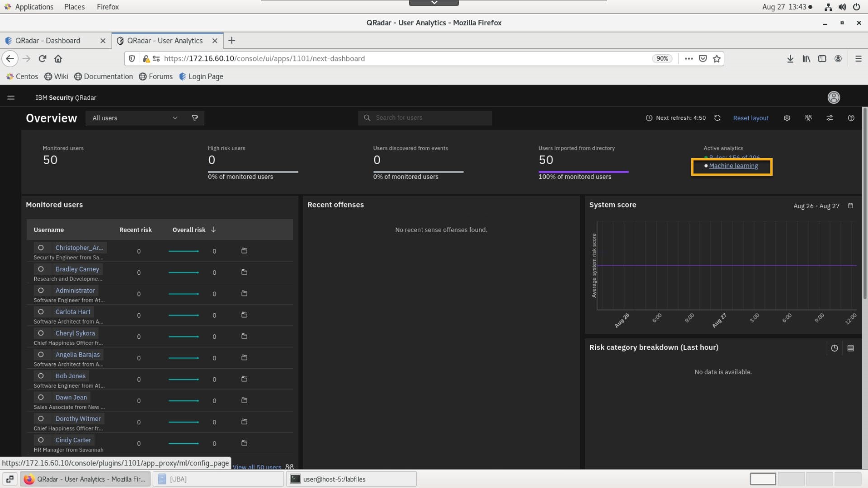Toggle watchlist circle for Christopher_Ar...
The image size is (868, 488).
coord(41,248)
